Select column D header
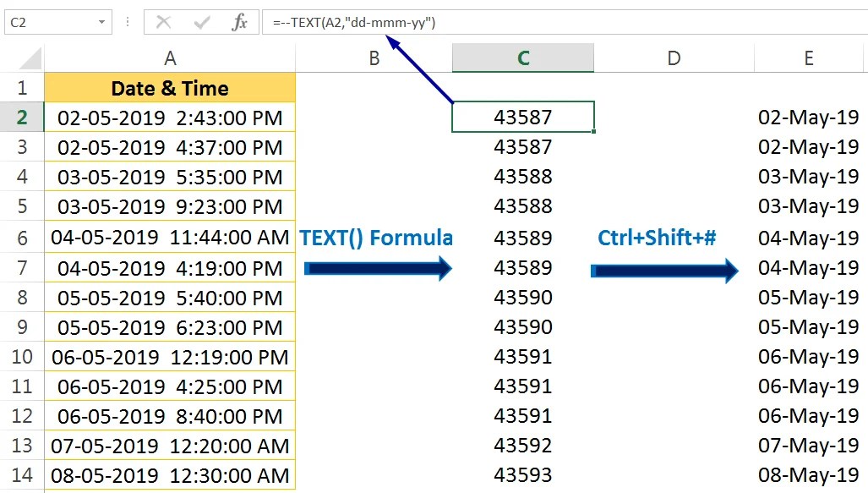 pos(674,58)
